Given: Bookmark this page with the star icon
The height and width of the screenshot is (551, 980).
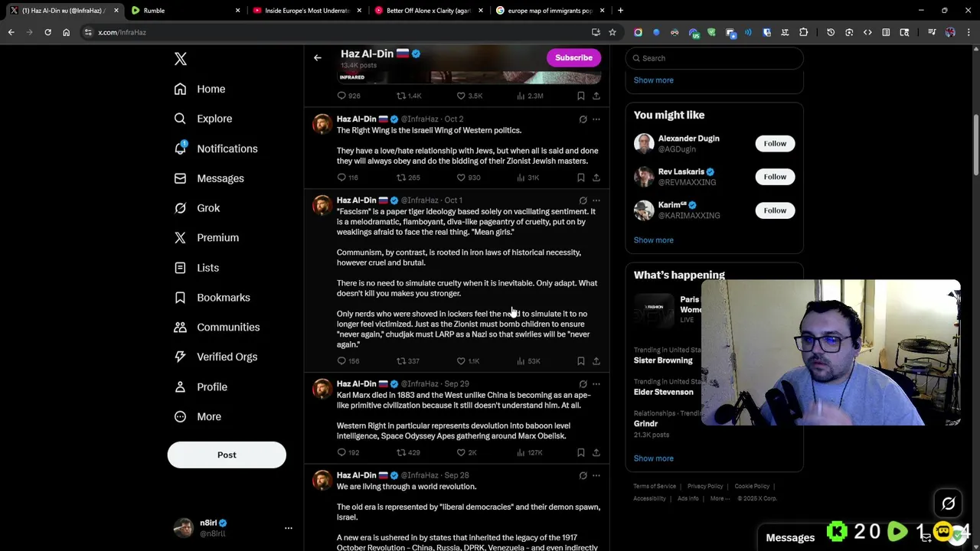Looking at the screenshot, I should [x=612, y=32].
